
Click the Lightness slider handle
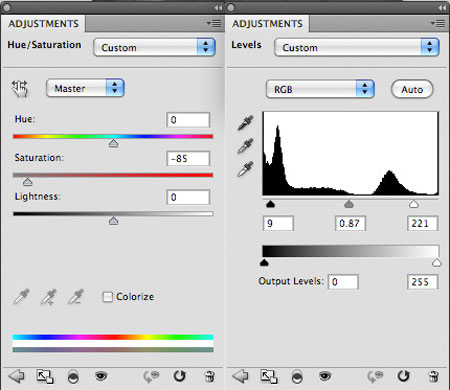tap(113, 221)
